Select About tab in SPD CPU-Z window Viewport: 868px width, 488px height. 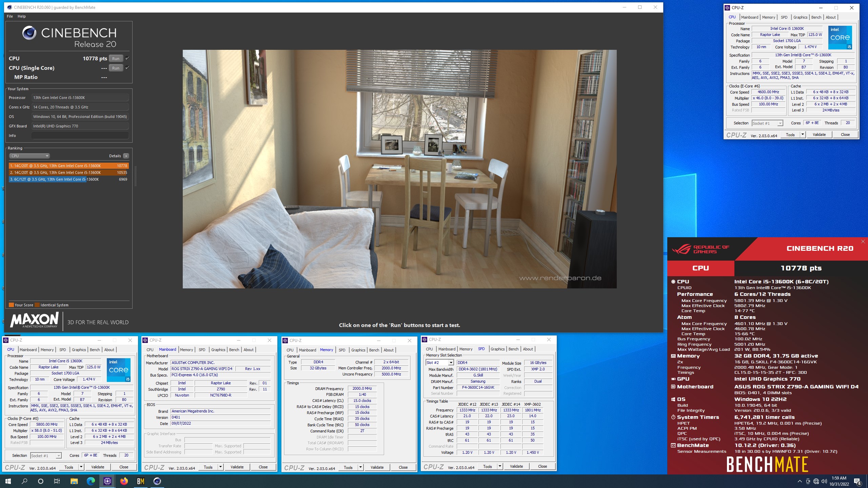pos(528,349)
